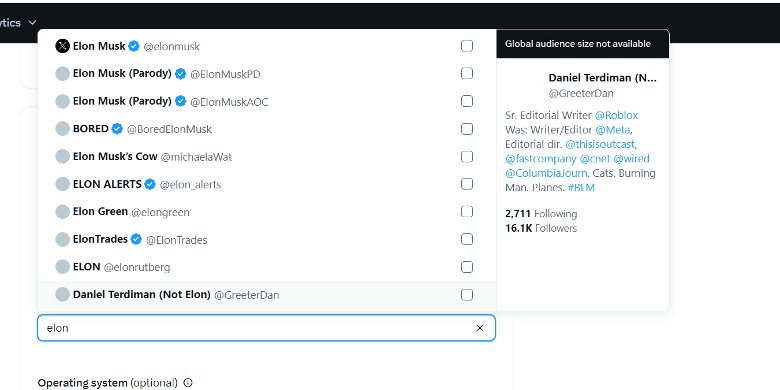Click verified badge next to ElonTrades

click(x=136, y=239)
